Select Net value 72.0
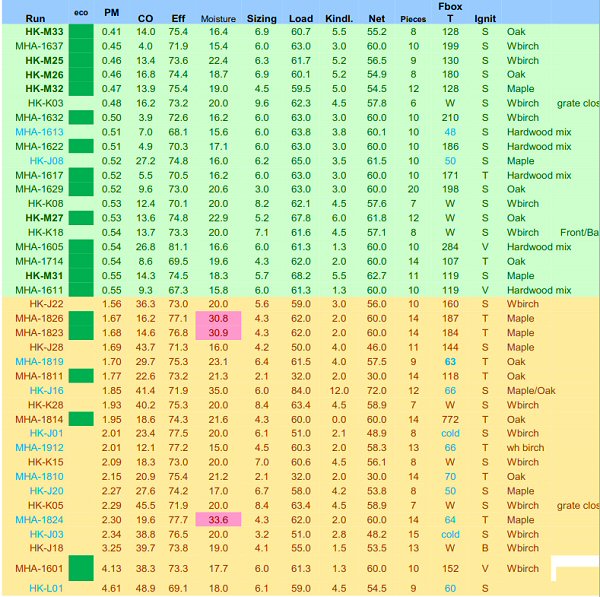 (377, 390)
